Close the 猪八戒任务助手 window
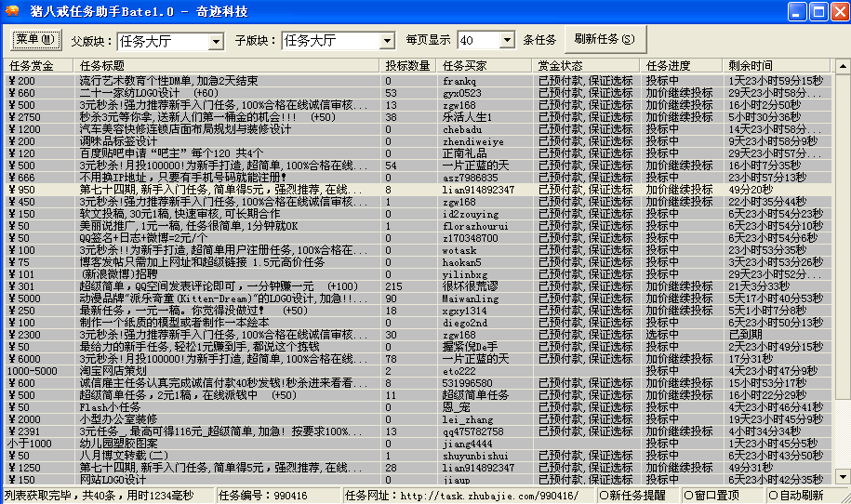Viewport: 851px width, 504px height. pos(840,11)
